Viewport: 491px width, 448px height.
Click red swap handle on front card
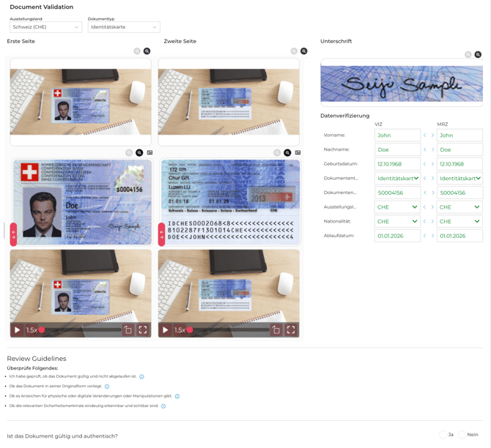(x=13, y=234)
